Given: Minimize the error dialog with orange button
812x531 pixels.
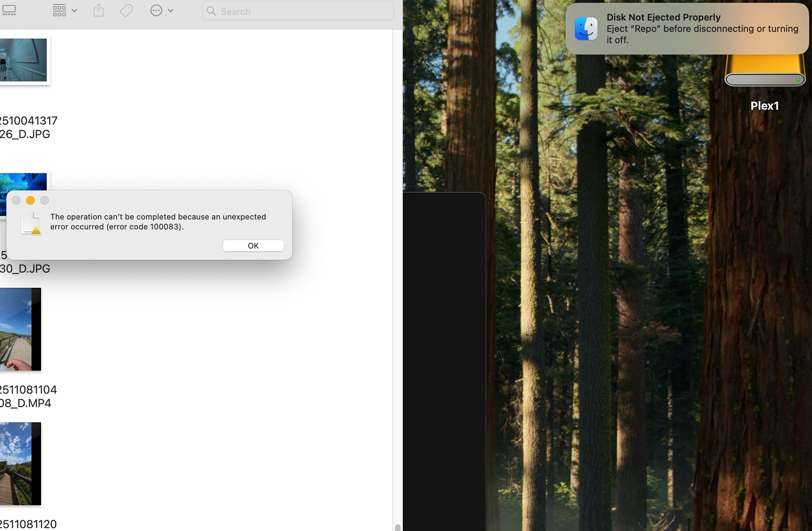Looking at the screenshot, I should click(x=30, y=201).
